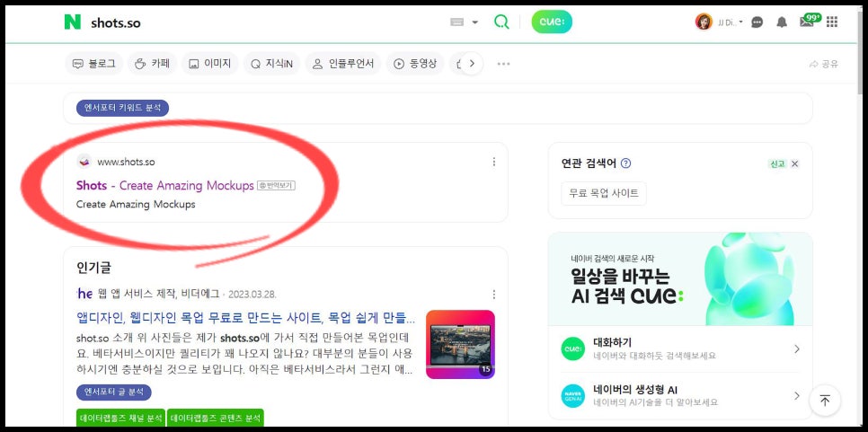Click the 'he' blog profile icon
The width and height of the screenshot is (868, 432).
84,294
